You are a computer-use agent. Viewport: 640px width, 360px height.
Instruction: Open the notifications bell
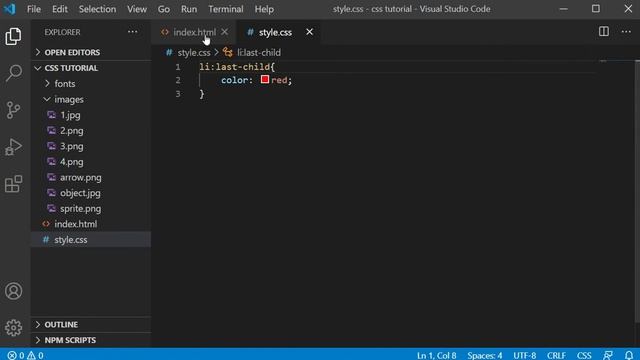pos(629,355)
